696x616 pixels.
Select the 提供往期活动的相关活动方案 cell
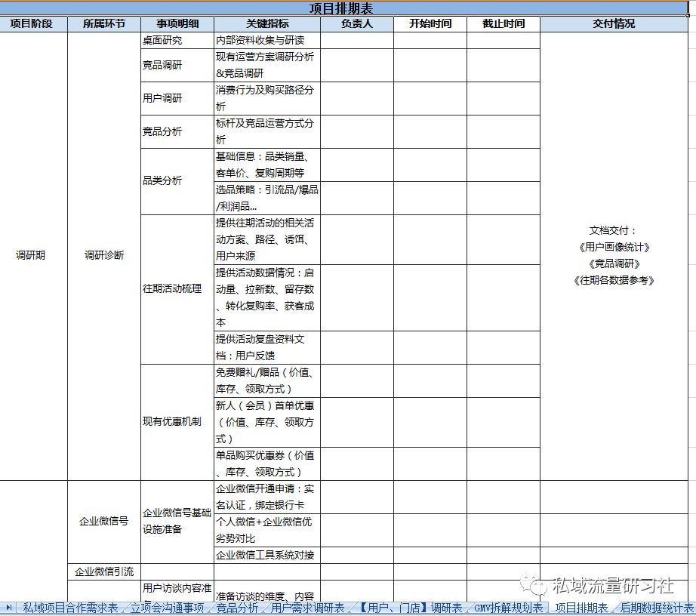coord(267,239)
